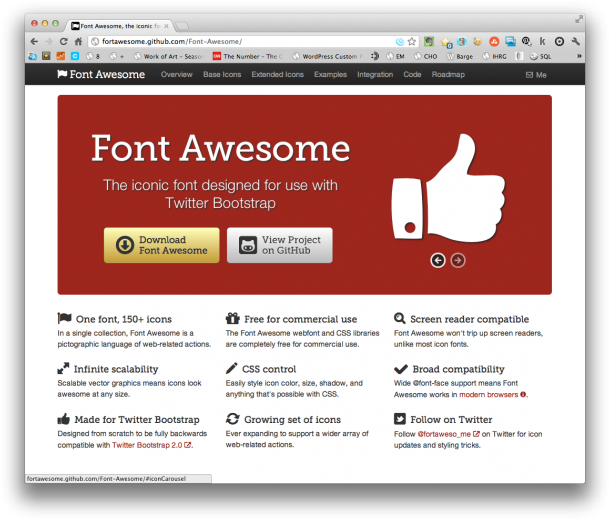Image resolution: width=609 pixels, height=519 pixels.
Task: Open the Roadmap nav item
Action: point(448,75)
